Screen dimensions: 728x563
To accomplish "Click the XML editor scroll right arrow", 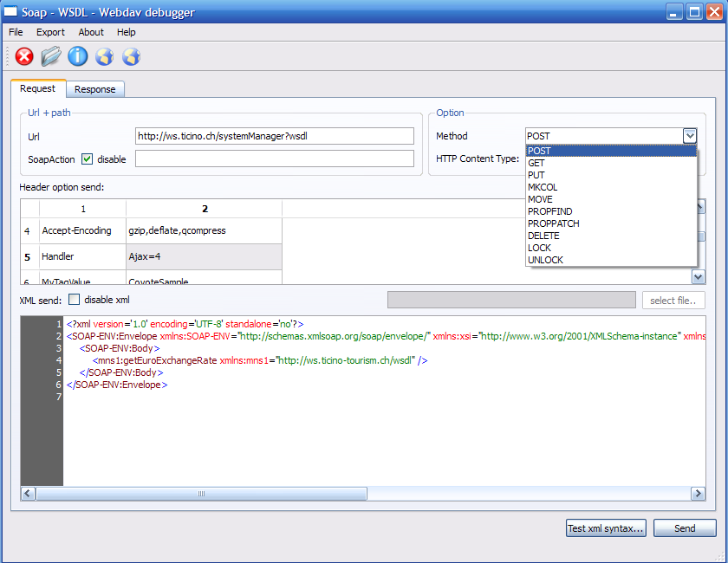I will click(698, 494).
